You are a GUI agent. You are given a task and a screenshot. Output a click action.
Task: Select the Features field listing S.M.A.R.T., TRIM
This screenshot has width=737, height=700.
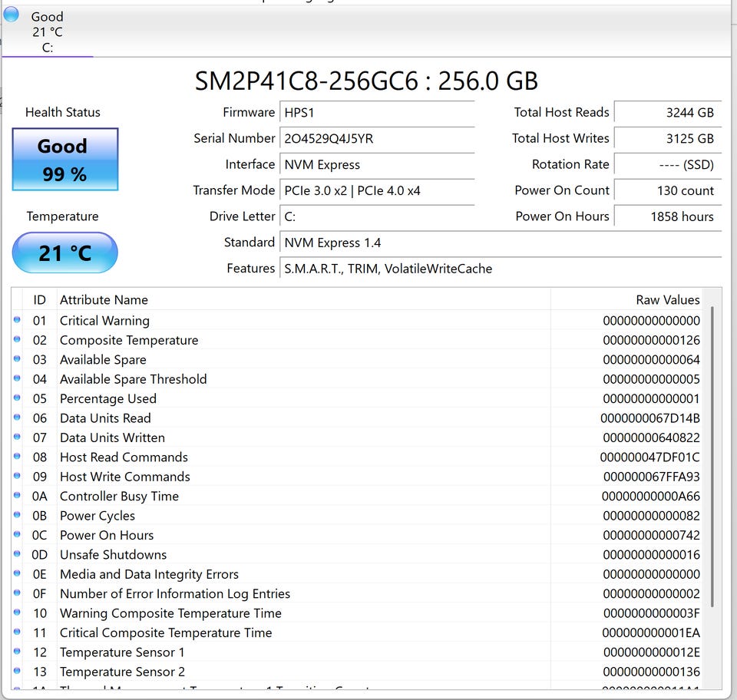click(x=501, y=269)
